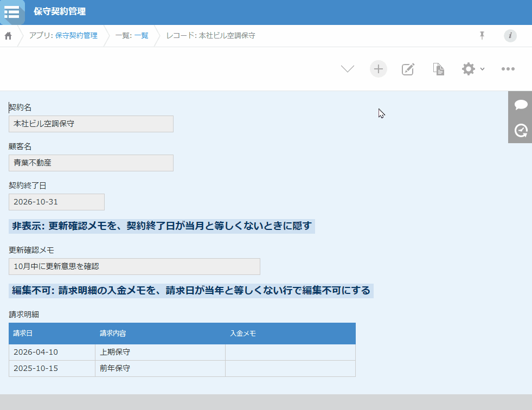Select the cell 2026-04-10

point(52,353)
